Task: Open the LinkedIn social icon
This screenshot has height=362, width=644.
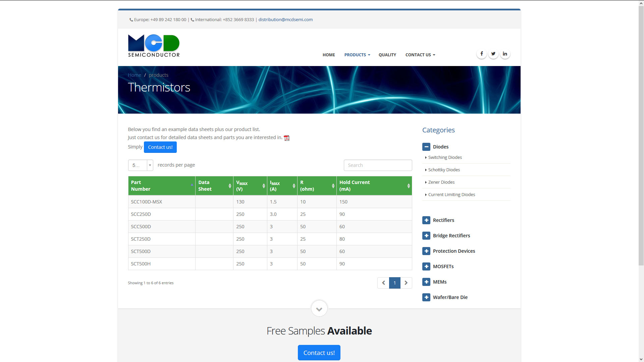Action: coord(505,54)
